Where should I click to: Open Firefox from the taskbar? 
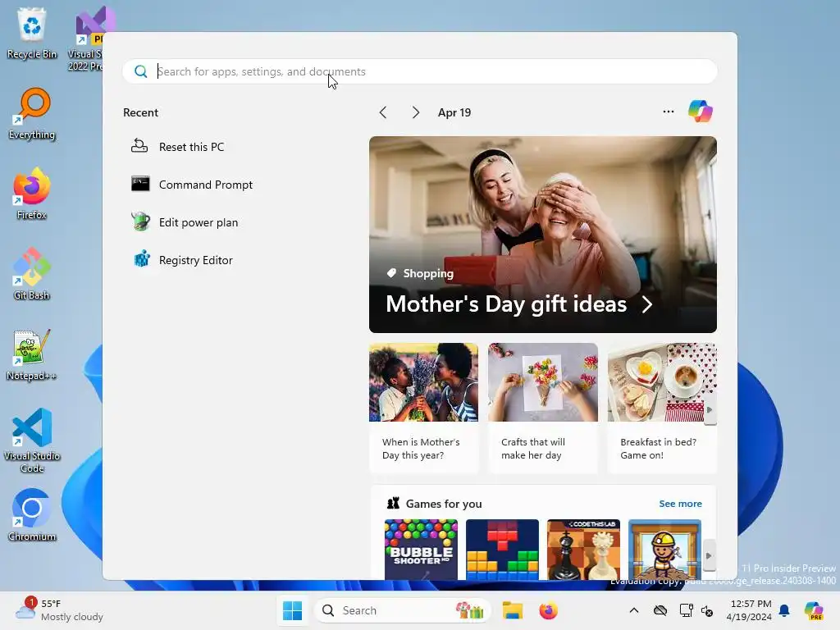click(549, 610)
